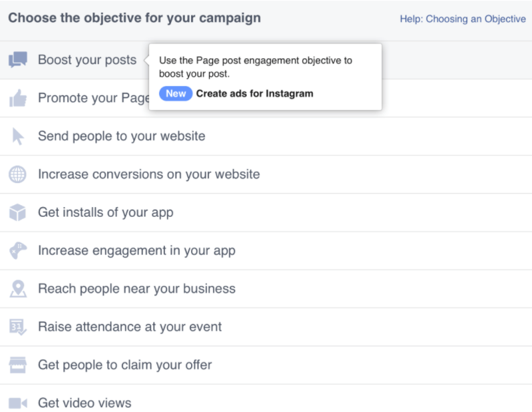Screen dimensions: 532x412
Task: Click Create ads for Instagram link
Action: pos(255,93)
